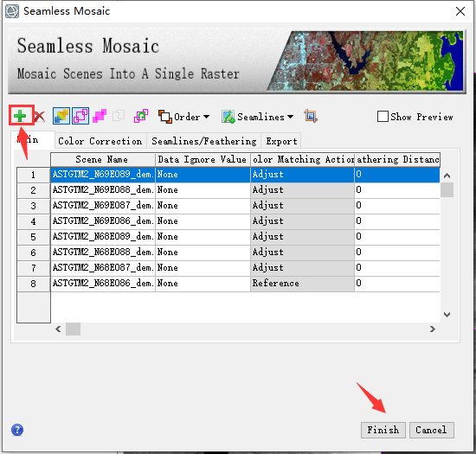This screenshot has height=454, width=476.
Task: Click the Data Ignore Value None in row 6
Action: click(x=203, y=253)
